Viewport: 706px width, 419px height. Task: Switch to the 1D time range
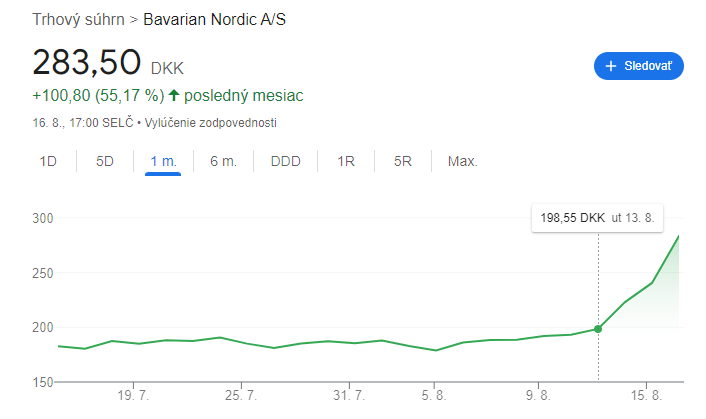click(x=48, y=161)
